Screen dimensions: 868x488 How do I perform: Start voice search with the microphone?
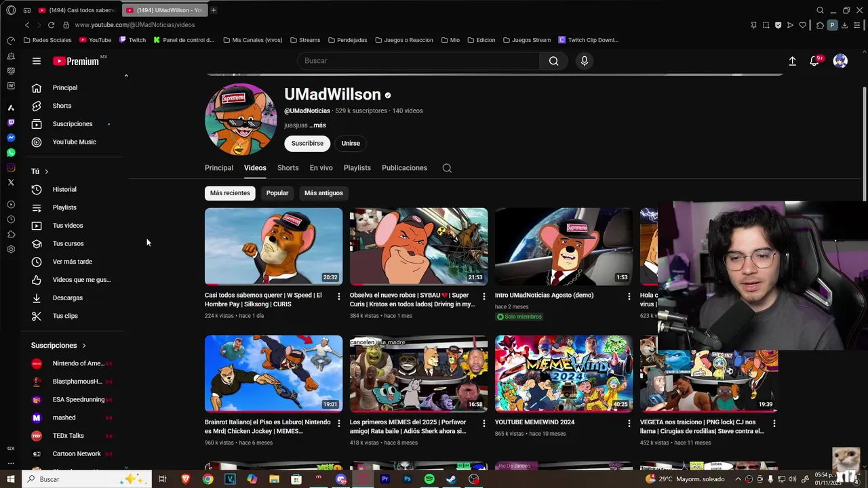click(585, 61)
